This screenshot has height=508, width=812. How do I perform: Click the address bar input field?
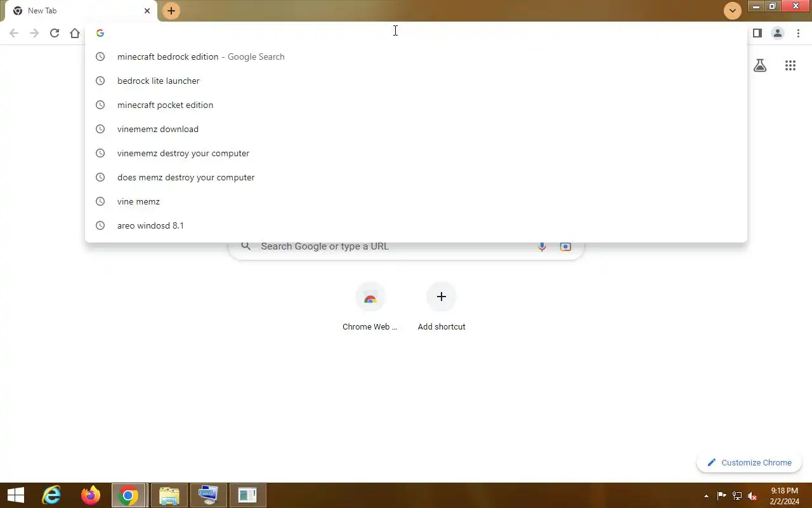pos(416,33)
